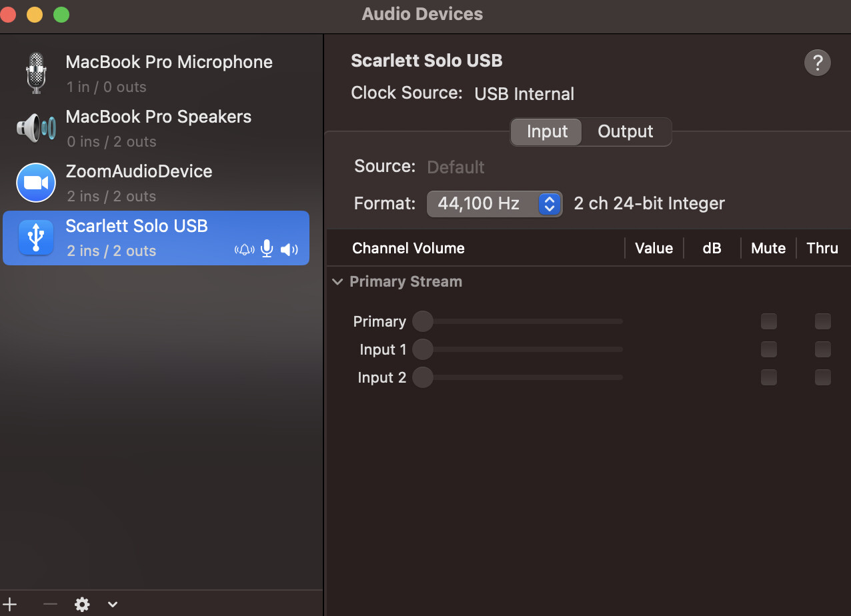Minimize the Audio Devices window
Image resolution: width=851 pixels, height=616 pixels.
point(34,14)
